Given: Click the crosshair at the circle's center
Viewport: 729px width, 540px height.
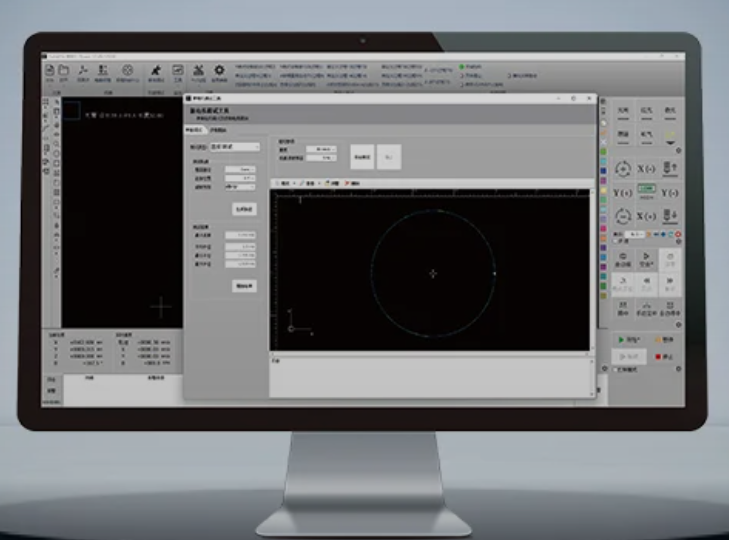Looking at the screenshot, I should tap(432, 273).
